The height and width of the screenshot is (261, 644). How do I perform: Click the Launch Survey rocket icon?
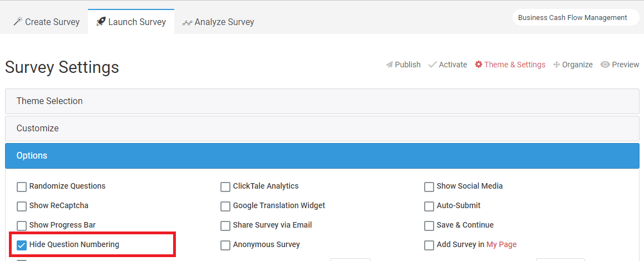coord(101,22)
